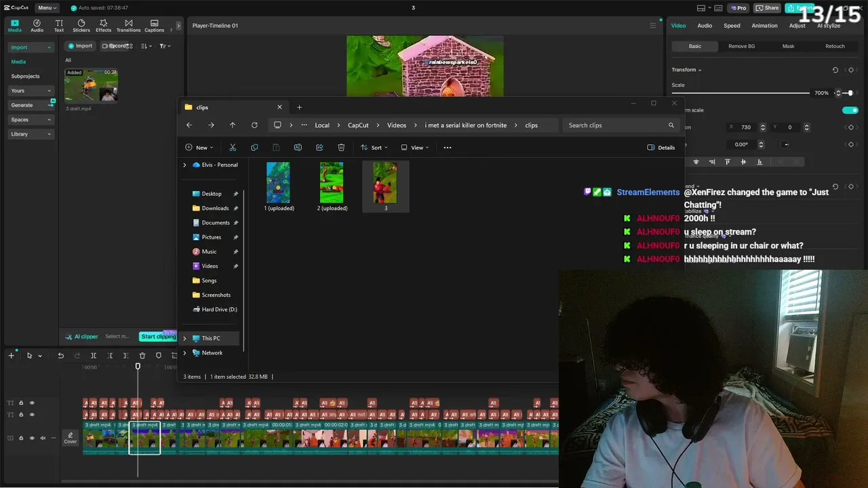
Task: Click the Pro upgrade button
Action: (x=738, y=8)
